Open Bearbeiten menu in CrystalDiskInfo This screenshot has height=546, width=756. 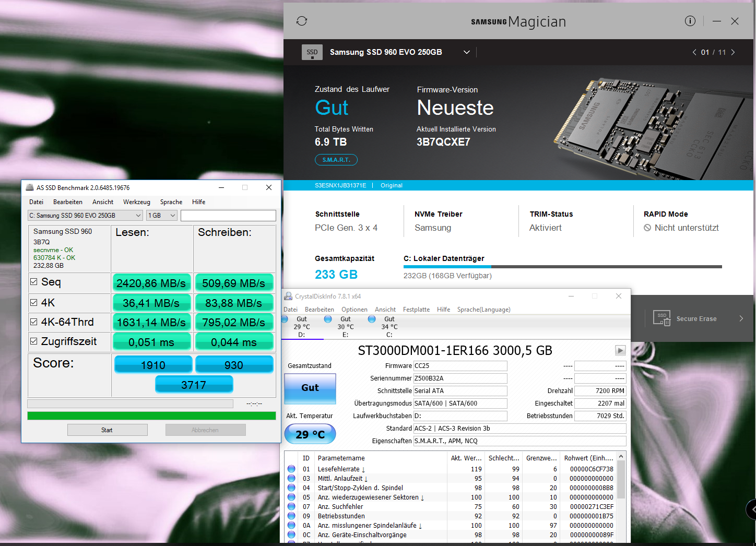point(320,310)
